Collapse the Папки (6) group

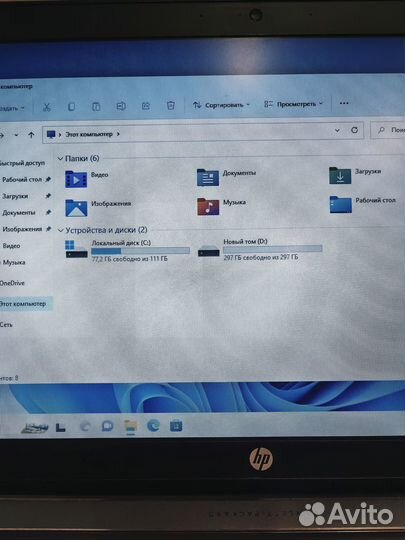tap(60, 158)
